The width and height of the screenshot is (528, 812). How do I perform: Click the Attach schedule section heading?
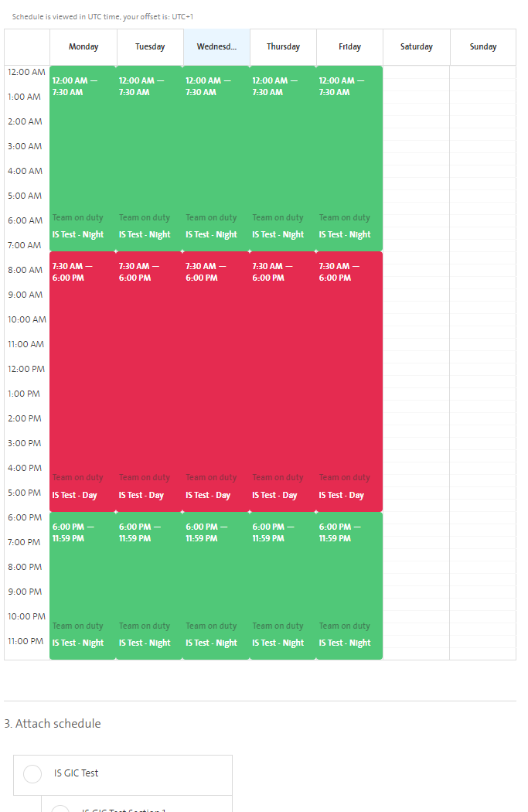[x=53, y=723]
